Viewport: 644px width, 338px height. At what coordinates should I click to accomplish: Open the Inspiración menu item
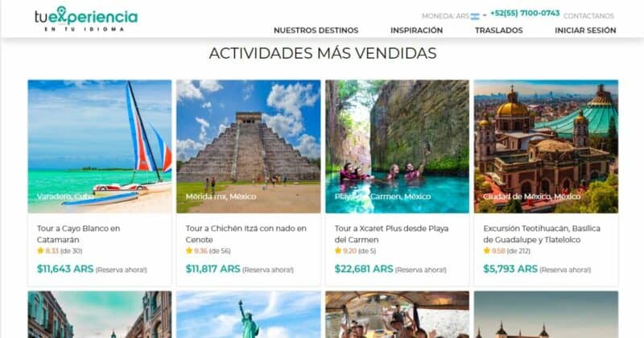pyautogui.click(x=416, y=31)
